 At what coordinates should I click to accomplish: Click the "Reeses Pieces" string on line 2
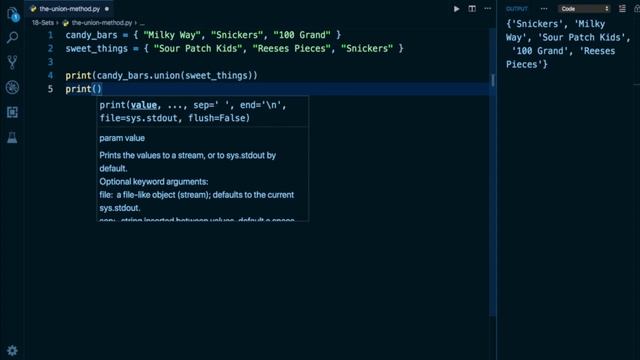(x=291, y=49)
